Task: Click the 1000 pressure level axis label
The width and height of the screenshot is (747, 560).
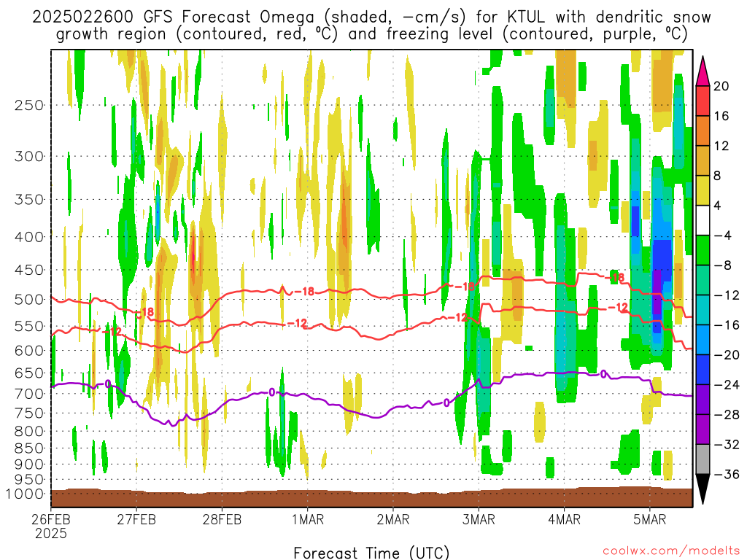Action: pyautogui.click(x=25, y=494)
